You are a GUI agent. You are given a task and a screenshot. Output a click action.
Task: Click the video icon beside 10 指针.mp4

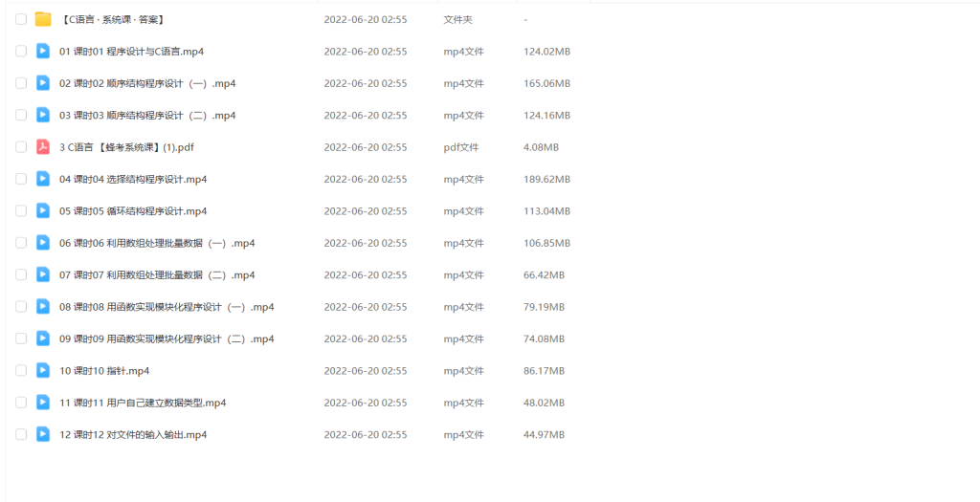coord(43,371)
